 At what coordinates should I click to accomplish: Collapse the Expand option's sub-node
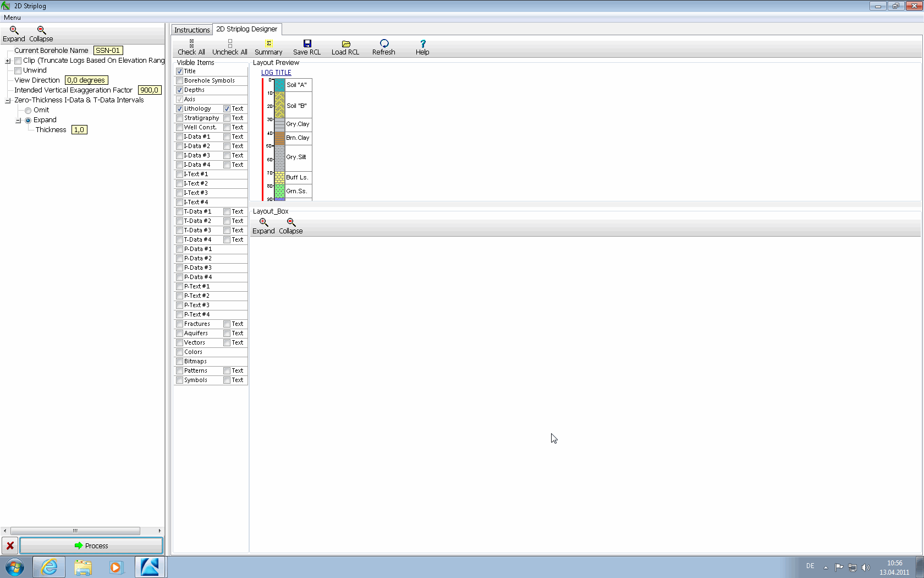pyautogui.click(x=18, y=120)
